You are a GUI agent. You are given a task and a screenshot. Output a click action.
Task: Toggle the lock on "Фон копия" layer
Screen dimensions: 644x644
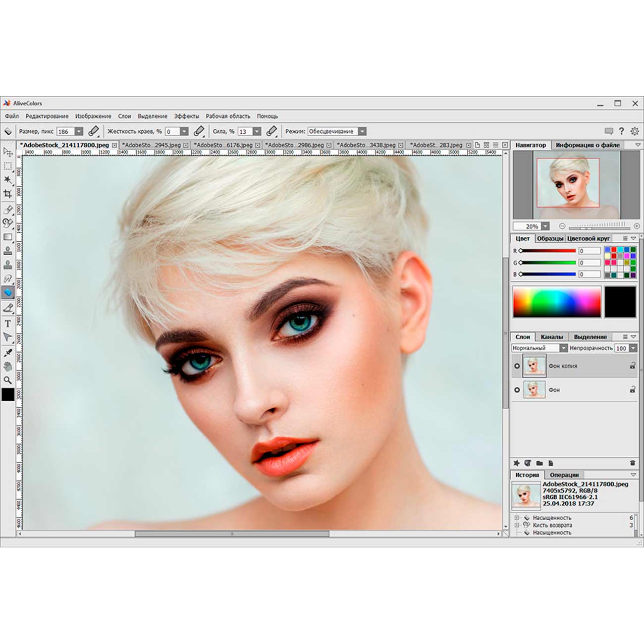click(633, 366)
